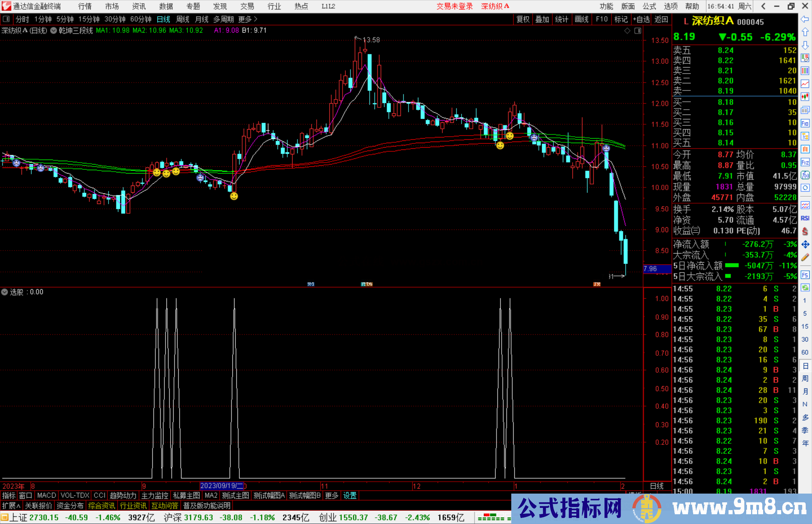Click the RSI indicator sidebar icon
This screenshot has height=524, width=812.
click(x=805, y=218)
